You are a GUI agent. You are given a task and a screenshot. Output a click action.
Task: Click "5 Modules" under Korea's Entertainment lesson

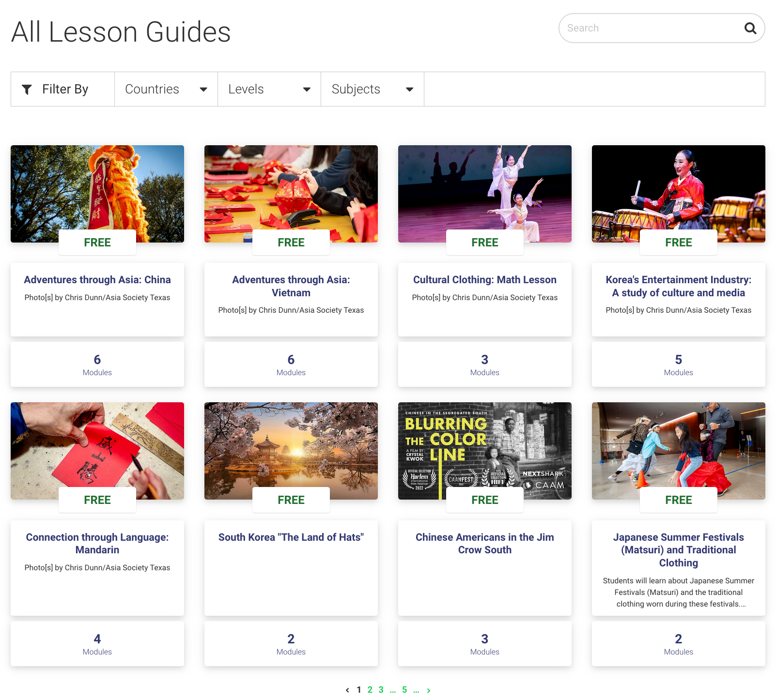click(x=679, y=365)
